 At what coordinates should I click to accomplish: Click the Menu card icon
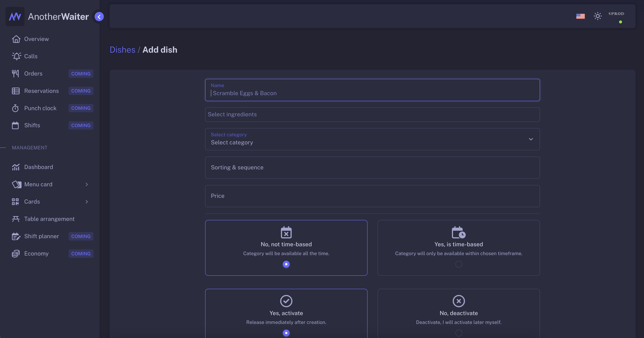pos(17,185)
